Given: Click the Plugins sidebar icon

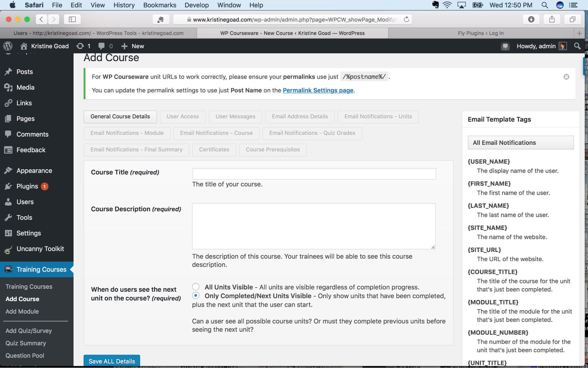Looking at the screenshot, I should point(9,186).
